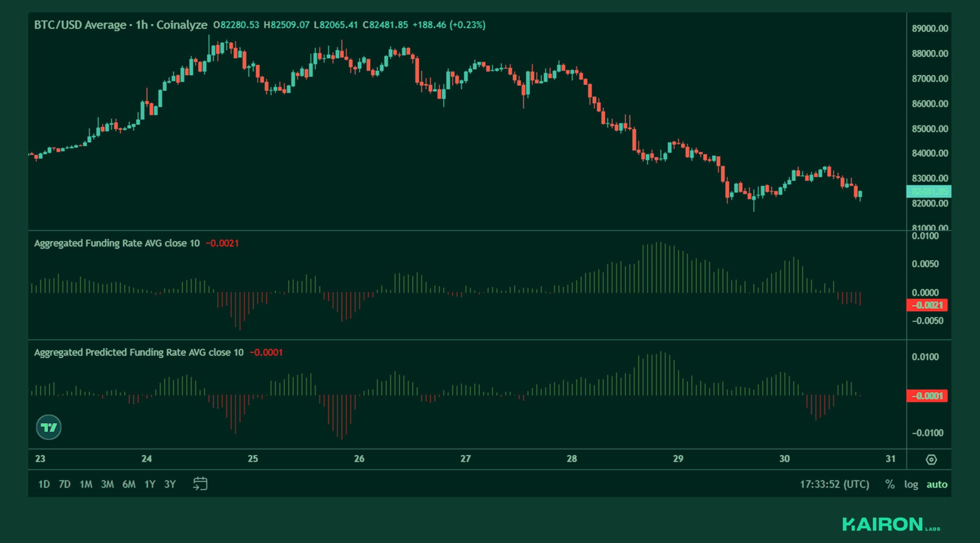Select the 7D time range

pyautogui.click(x=65, y=484)
